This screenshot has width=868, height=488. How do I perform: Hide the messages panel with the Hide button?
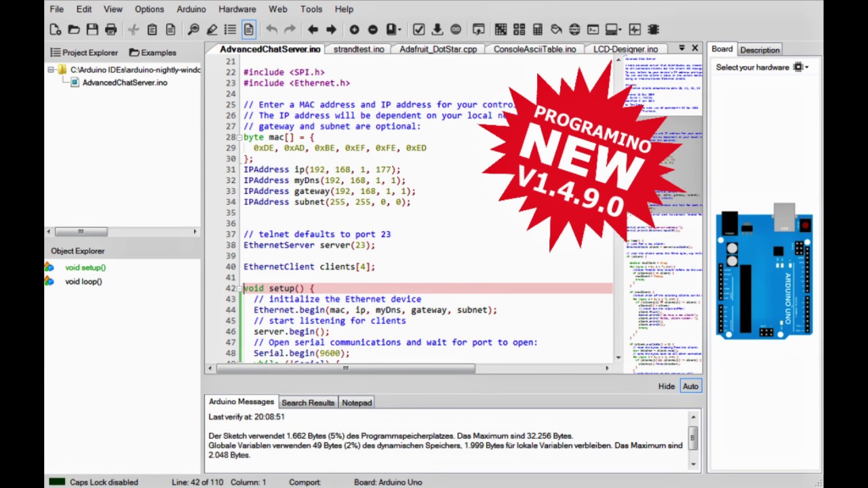pos(666,386)
